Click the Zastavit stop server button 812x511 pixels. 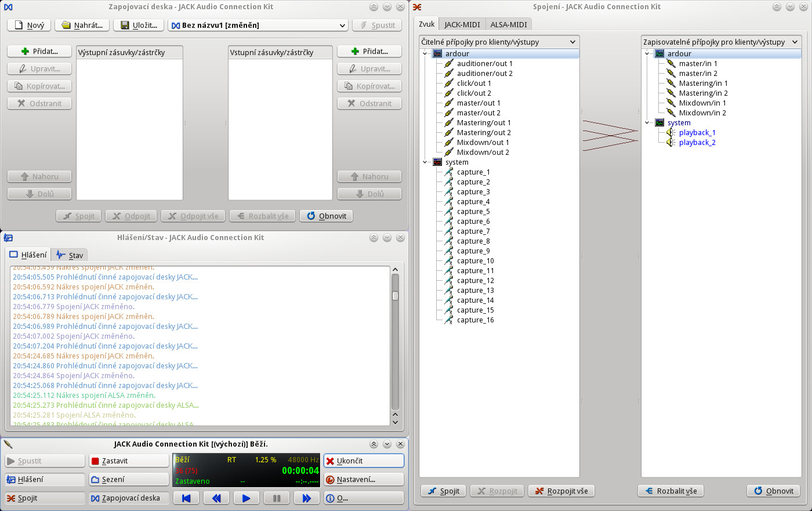(129, 461)
